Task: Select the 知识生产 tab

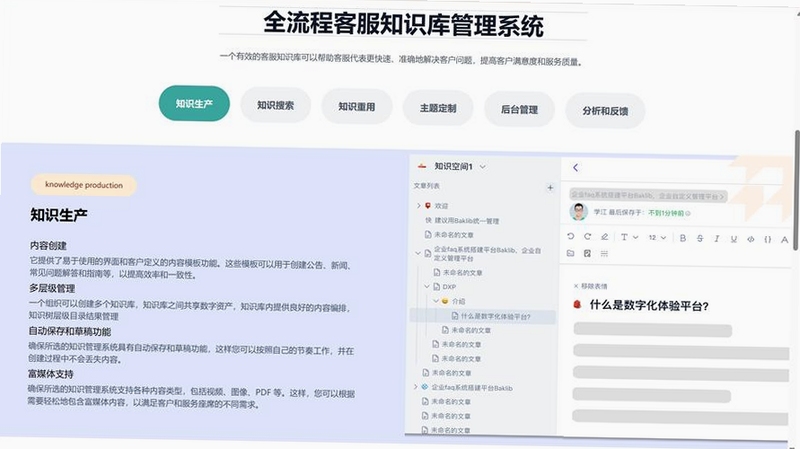Action: click(194, 104)
